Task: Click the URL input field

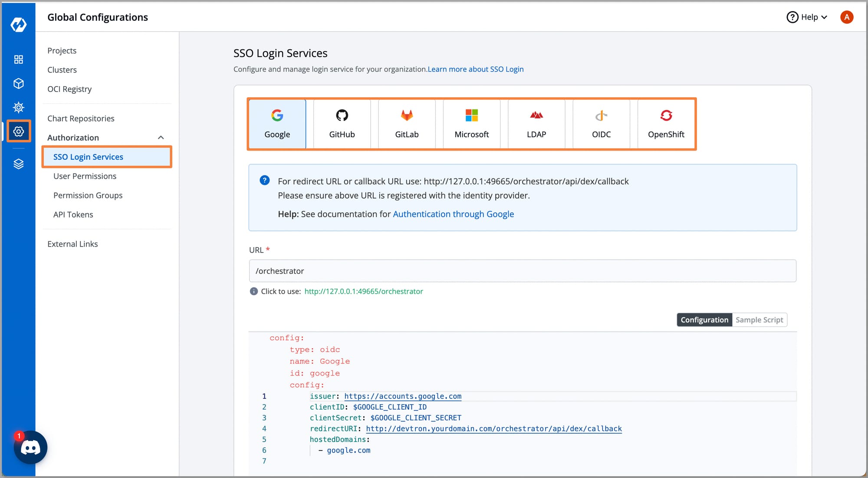Action: click(x=523, y=271)
